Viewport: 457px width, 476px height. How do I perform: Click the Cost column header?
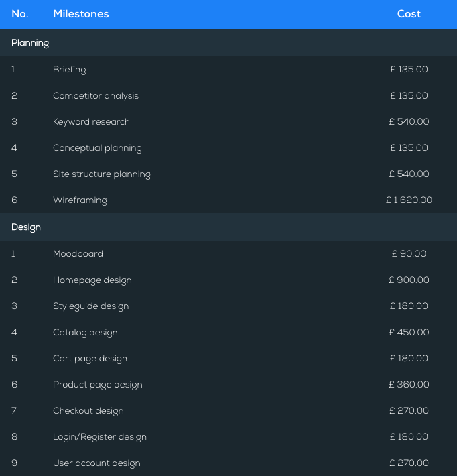pyautogui.click(x=409, y=14)
